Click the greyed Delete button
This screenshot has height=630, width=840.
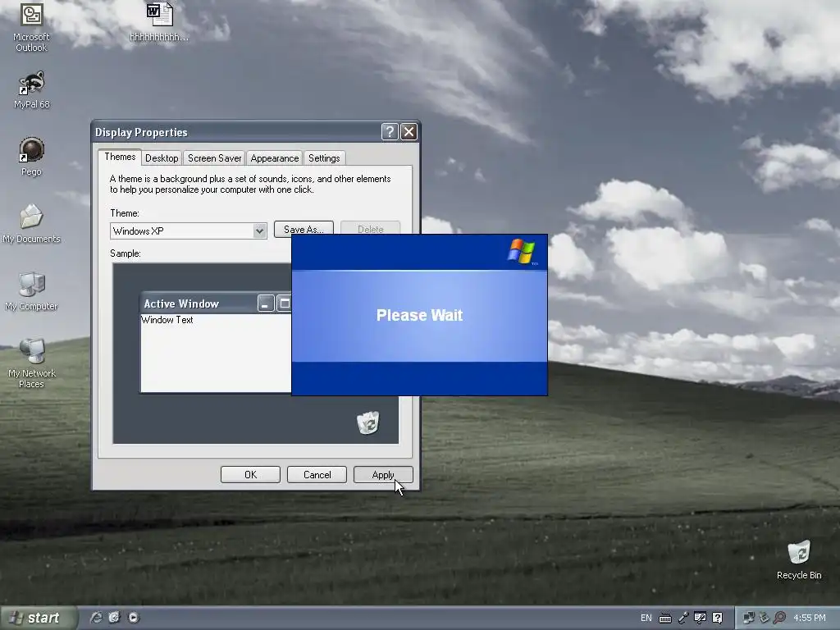370,228
